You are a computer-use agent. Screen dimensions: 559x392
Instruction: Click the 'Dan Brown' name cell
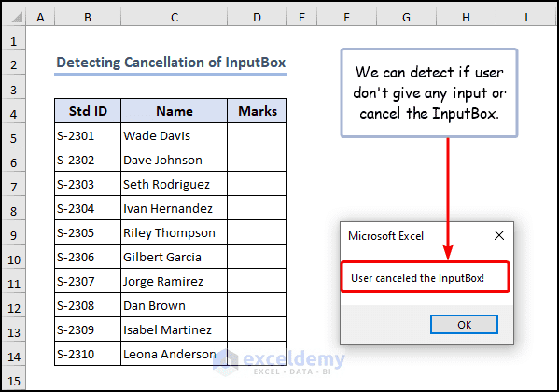[174, 305]
